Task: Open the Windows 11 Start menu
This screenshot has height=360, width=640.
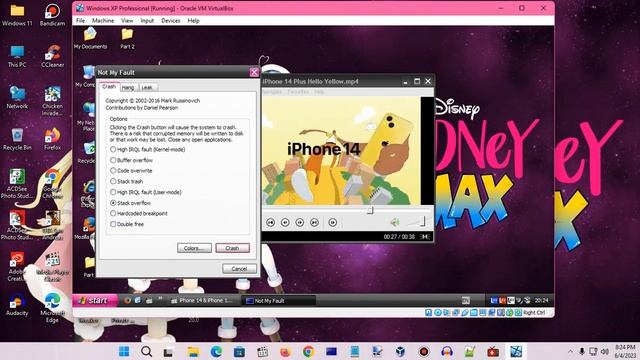Action: pos(124,351)
